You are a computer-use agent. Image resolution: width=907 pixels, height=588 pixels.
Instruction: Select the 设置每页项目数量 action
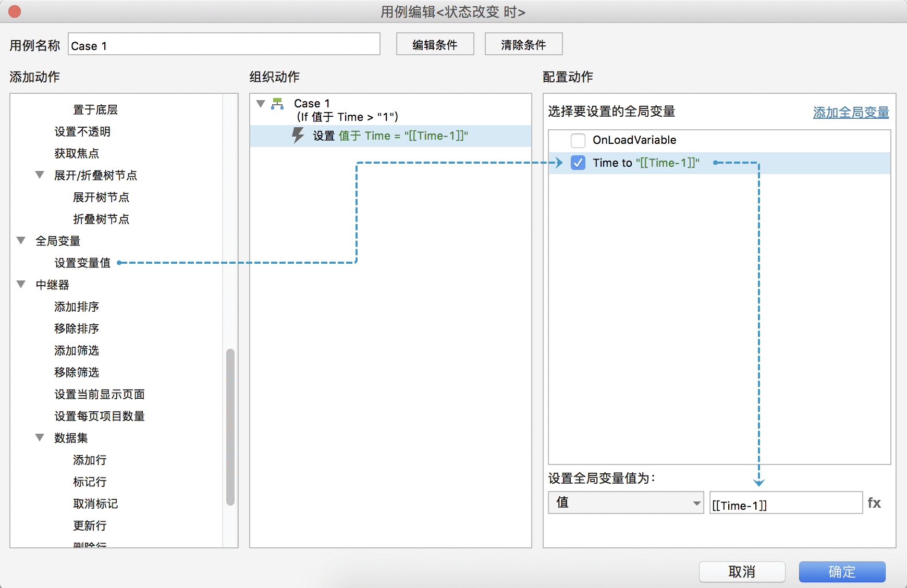pos(100,416)
